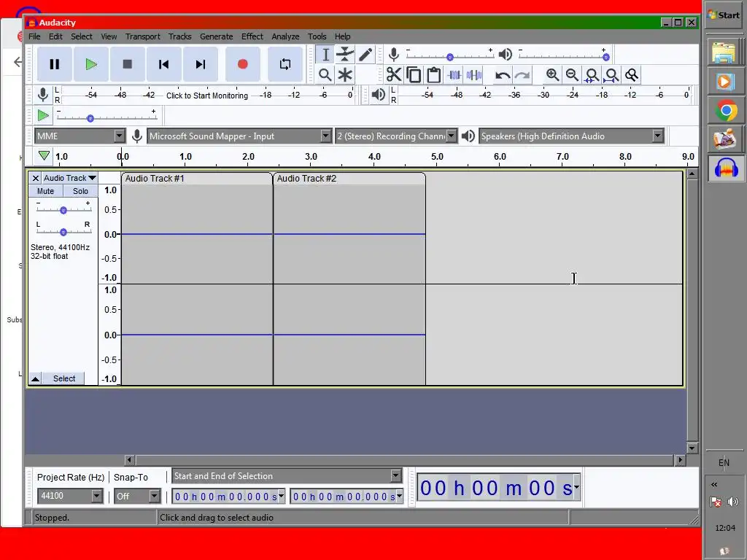Click the Zoom Toggle icon
Image resolution: width=747 pixels, height=560 pixels.
pyautogui.click(x=632, y=75)
